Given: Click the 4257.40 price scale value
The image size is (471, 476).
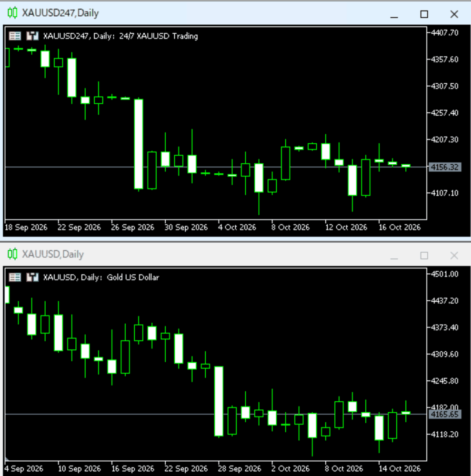Looking at the screenshot, I should point(445,113).
